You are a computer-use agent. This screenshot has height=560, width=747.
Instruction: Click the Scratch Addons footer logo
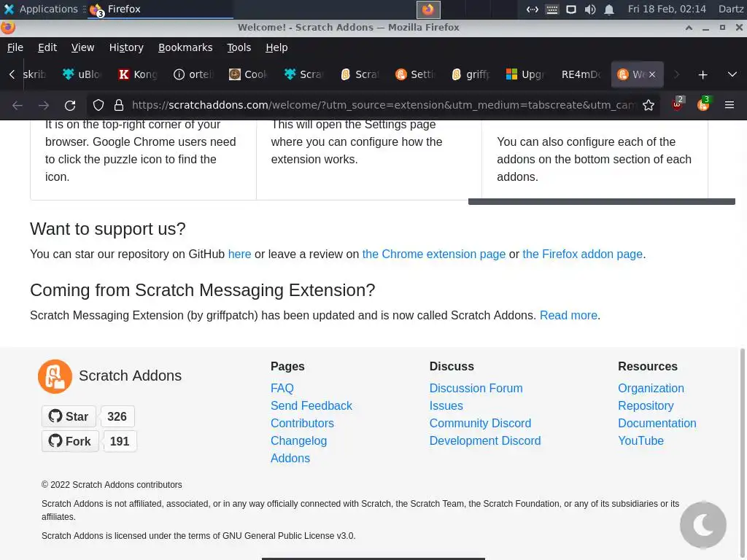click(55, 376)
